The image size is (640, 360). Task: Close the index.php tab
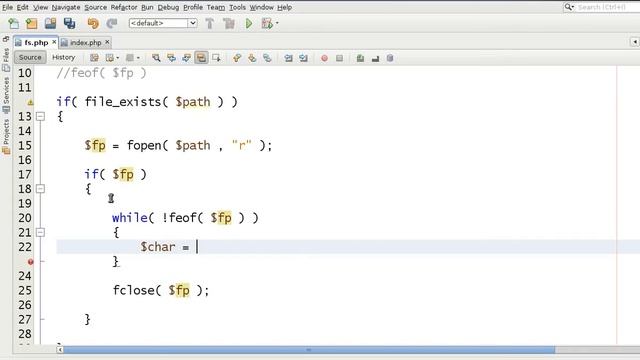(x=107, y=42)
